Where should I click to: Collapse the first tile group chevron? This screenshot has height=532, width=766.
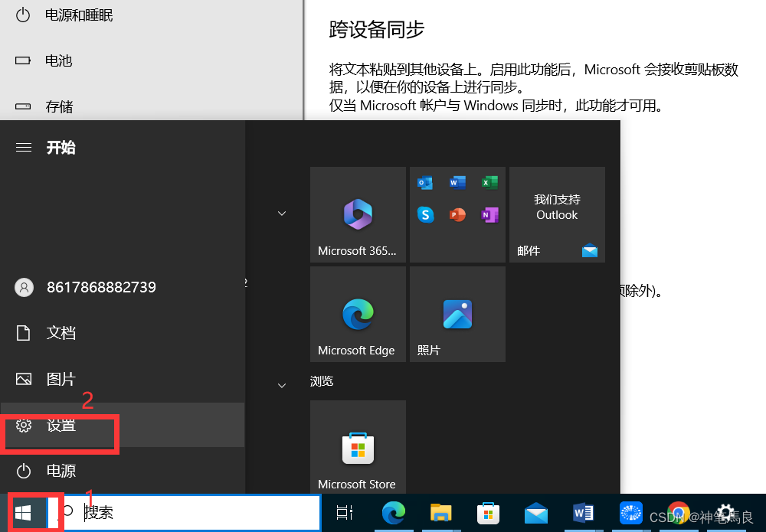click(282, 214)
